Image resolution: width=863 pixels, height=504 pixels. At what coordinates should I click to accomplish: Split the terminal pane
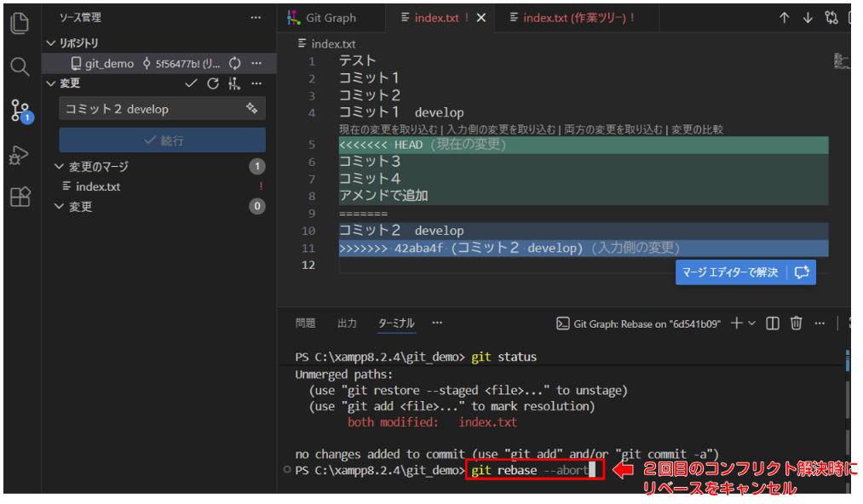click(773, 324)
